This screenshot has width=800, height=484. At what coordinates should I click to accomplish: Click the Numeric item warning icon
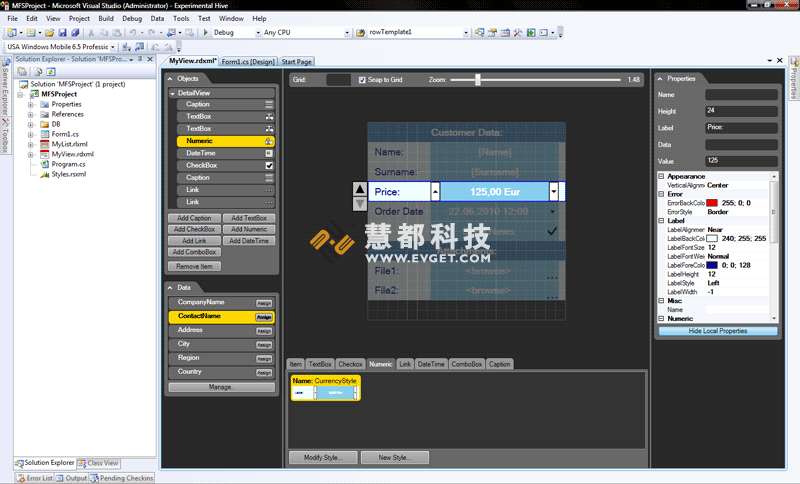click(x=269, y=141)
